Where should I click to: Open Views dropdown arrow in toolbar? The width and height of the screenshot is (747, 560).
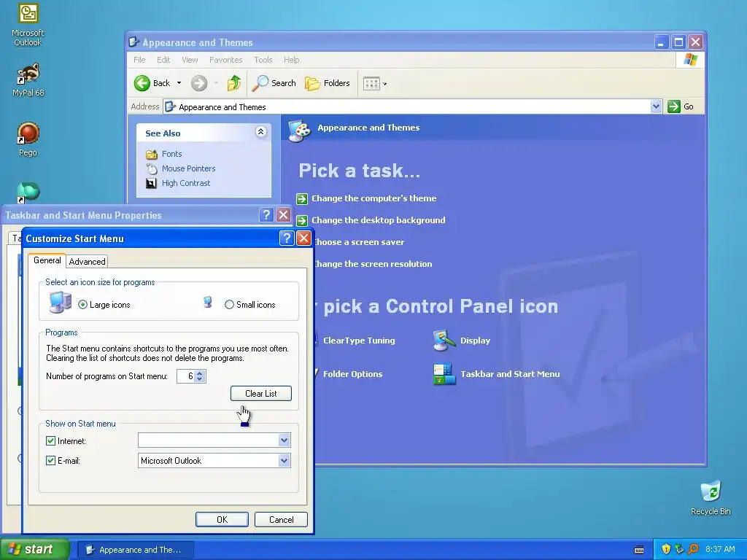click(384, 85)
